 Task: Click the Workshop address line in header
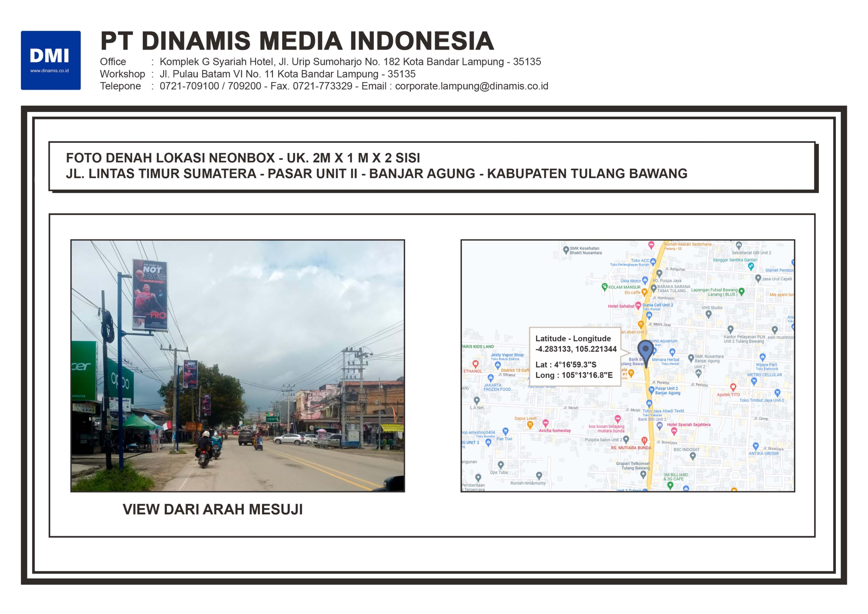coord(257,74)
